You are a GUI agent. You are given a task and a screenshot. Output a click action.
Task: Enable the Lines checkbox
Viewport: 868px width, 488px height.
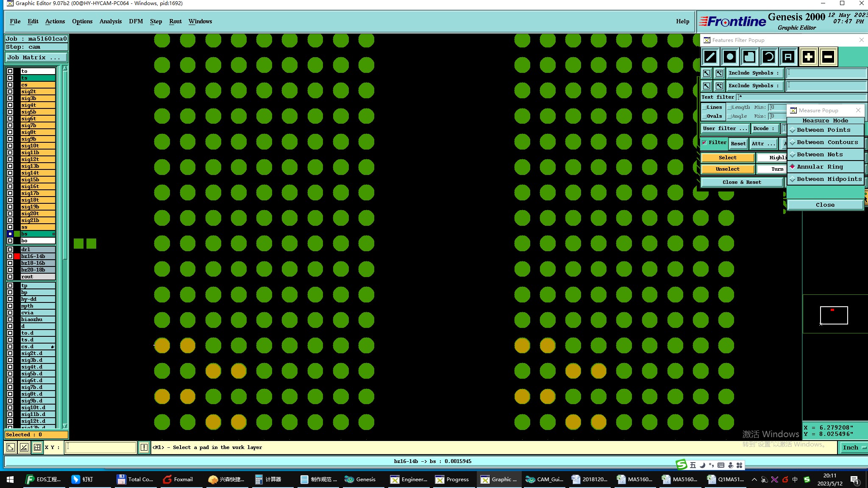(x=704, y=108)
